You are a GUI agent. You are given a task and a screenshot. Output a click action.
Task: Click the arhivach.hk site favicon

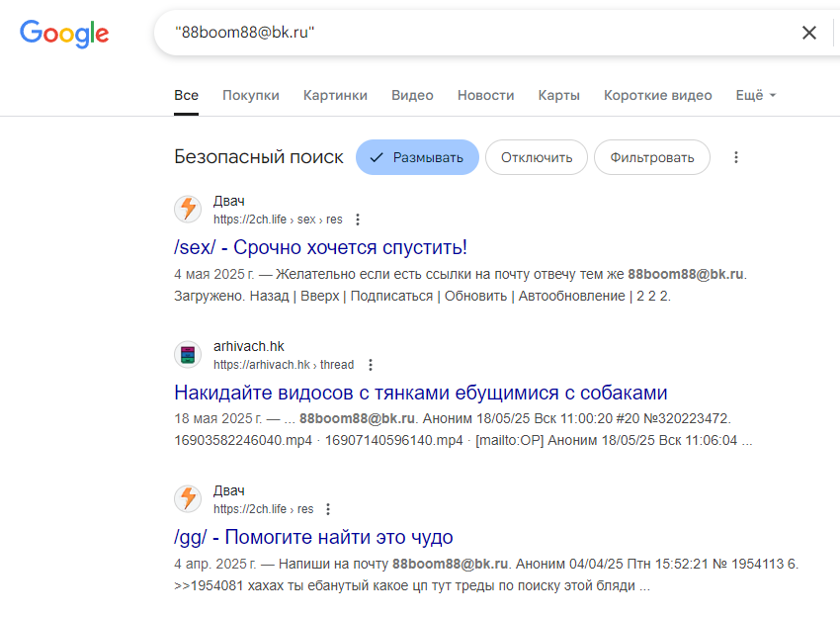point(188,355)
